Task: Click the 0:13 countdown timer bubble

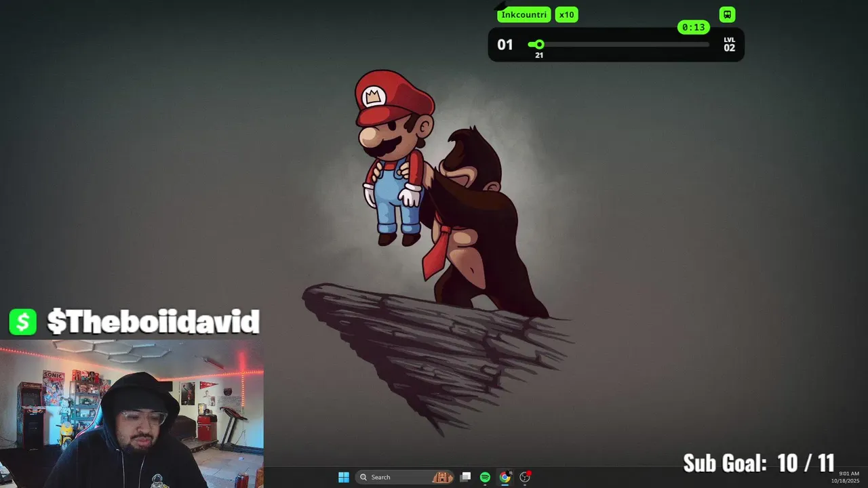Action: [694, 27]
